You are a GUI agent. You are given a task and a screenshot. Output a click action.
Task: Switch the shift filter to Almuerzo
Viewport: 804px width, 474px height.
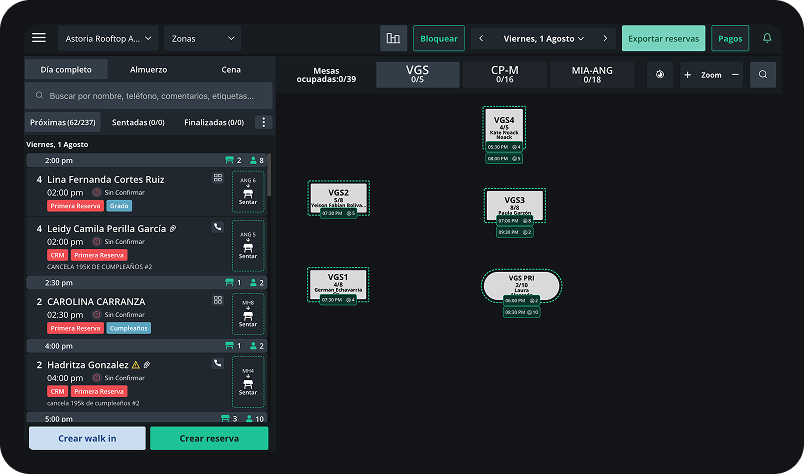click(x=149, y=70)
